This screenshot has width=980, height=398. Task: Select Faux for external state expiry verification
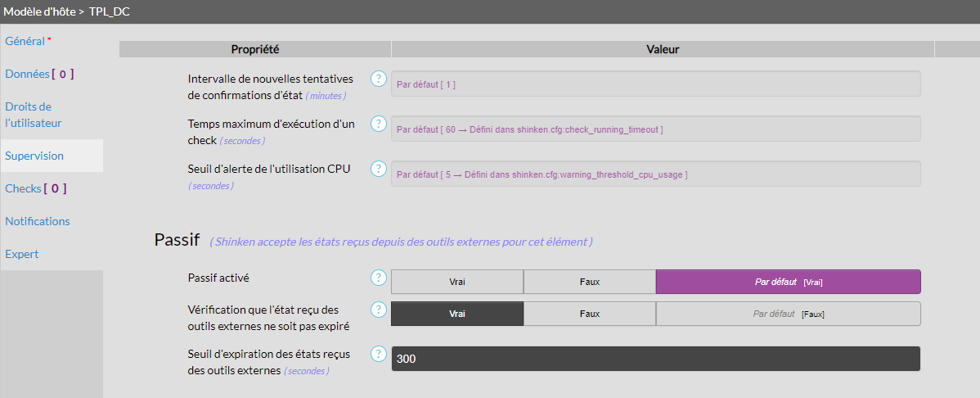pos(589,314)
